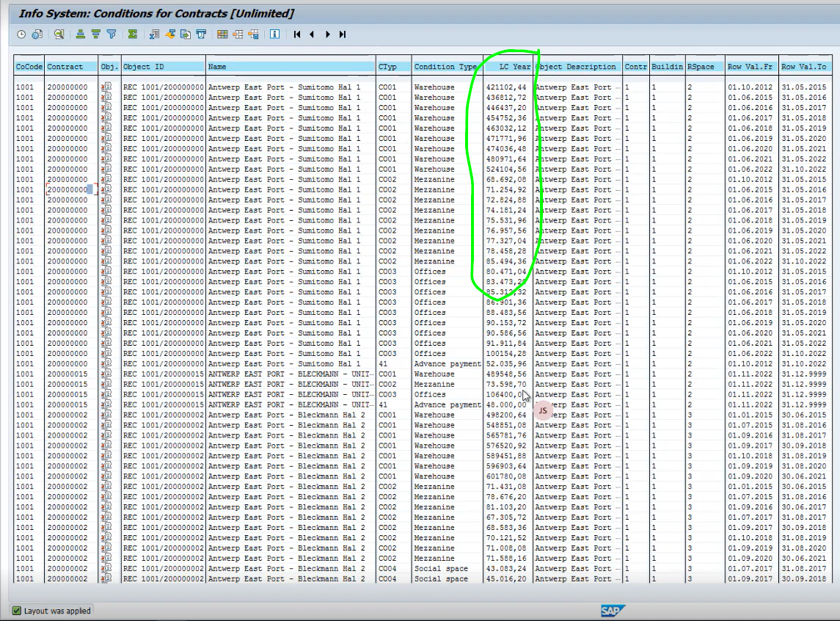Click the ABC analysis toolbar icon
Screen dimensions: 840x621
point(202,34)
